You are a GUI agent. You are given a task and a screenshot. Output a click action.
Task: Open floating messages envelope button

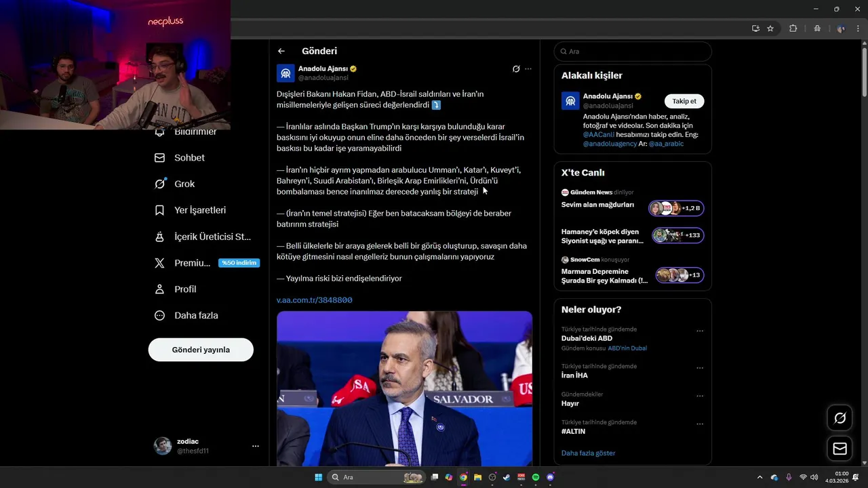[x=840, y=449]
